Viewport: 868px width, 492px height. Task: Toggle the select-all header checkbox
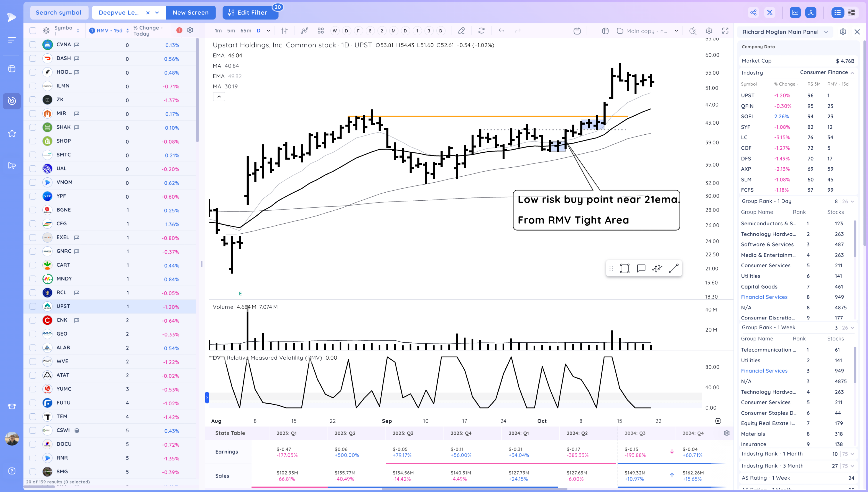(x=33, y=31)
